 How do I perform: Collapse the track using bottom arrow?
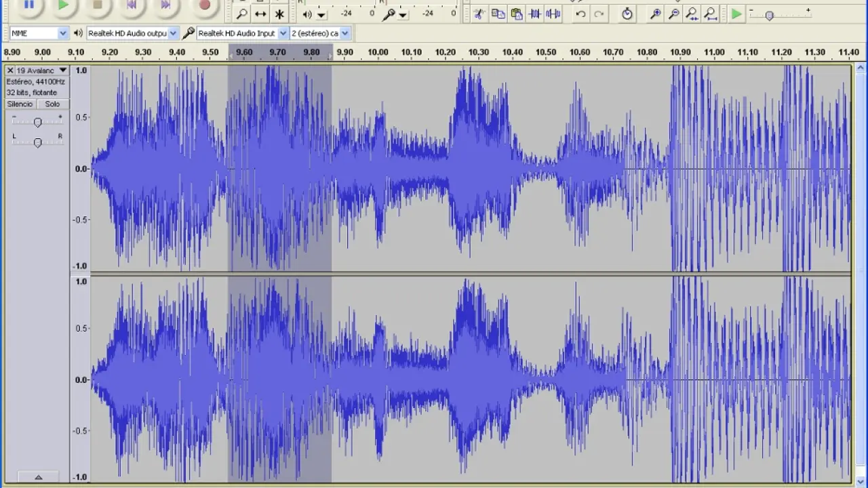(38, 477)
